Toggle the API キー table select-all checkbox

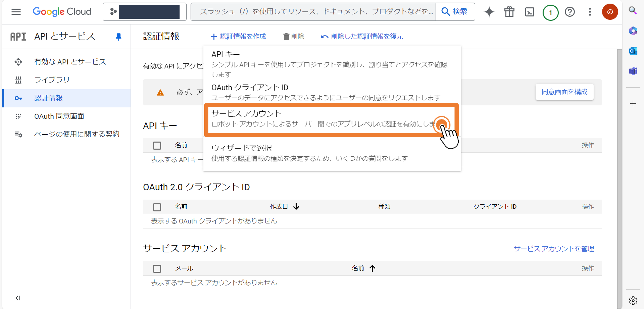pyautogui.click(x=157, y=145)
